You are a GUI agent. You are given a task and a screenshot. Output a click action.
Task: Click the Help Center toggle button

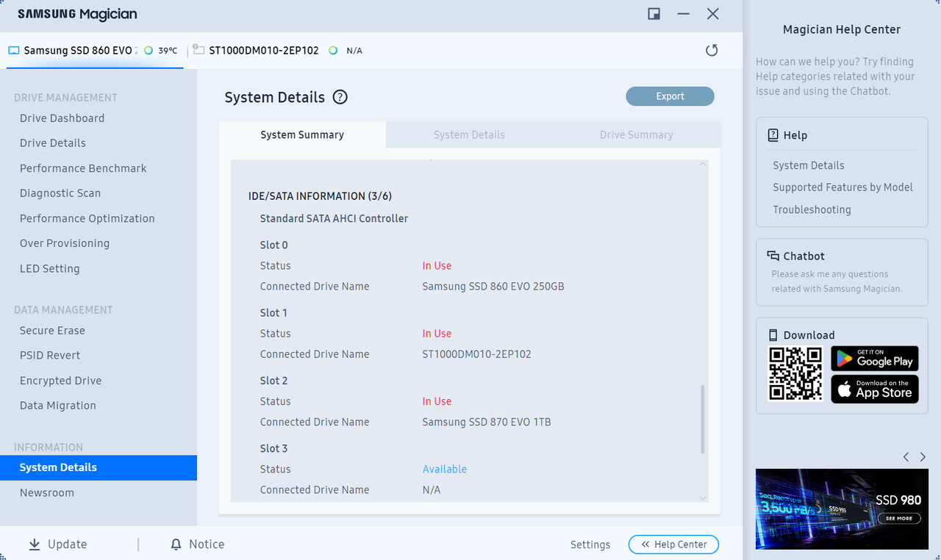click(x=673, y=545)
